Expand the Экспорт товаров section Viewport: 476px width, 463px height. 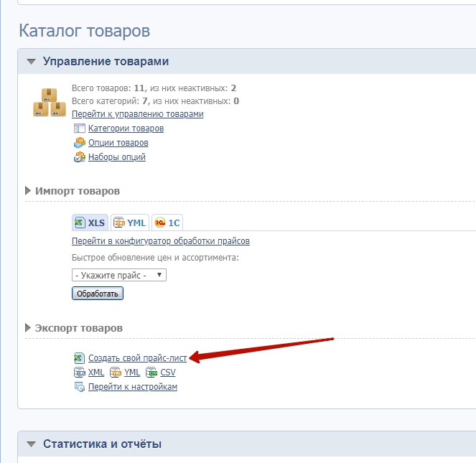click(x=29, y=328)
